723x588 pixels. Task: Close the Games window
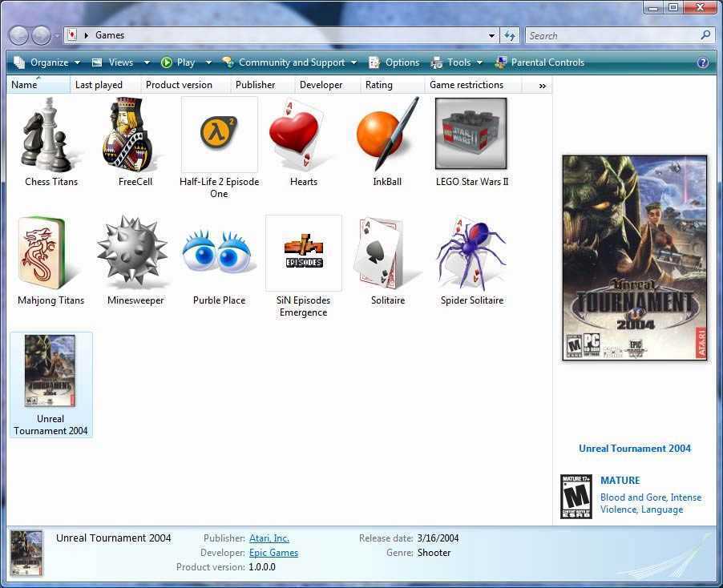(x=700, y=7)
